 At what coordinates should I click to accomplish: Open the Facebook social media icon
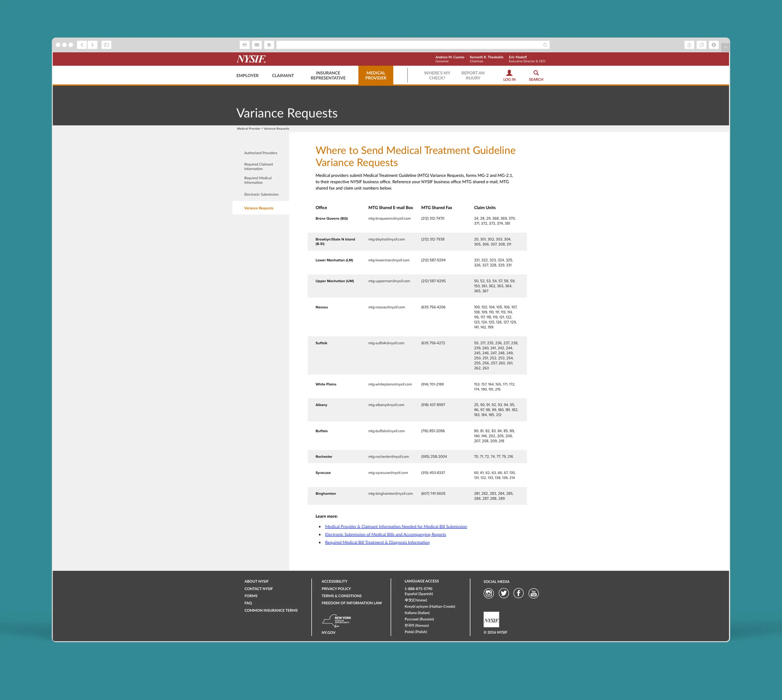click(519, 593)
